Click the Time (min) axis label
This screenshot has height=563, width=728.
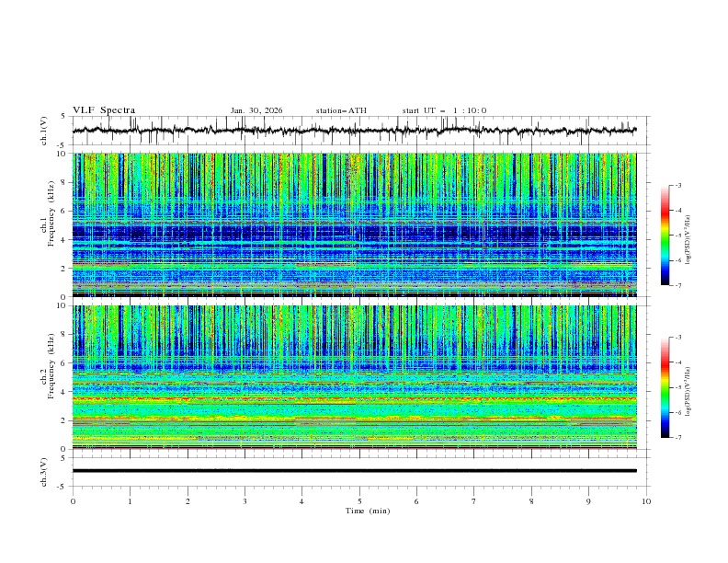click(368, 511)
